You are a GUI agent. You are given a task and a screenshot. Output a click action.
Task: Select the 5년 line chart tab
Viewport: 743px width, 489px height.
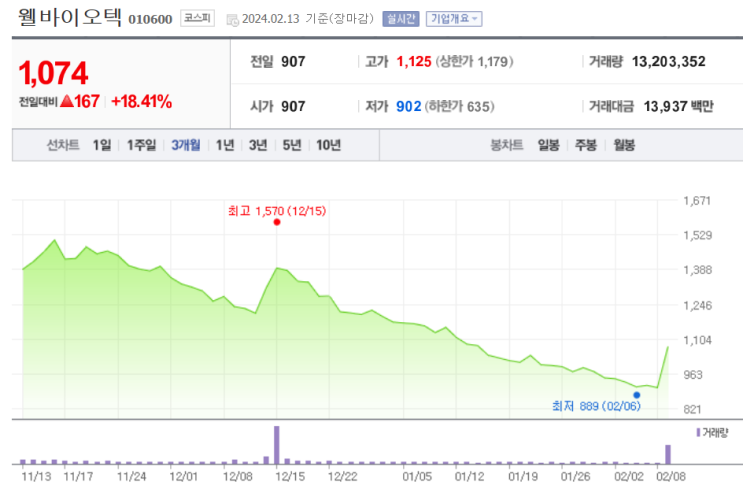[292, 145]
